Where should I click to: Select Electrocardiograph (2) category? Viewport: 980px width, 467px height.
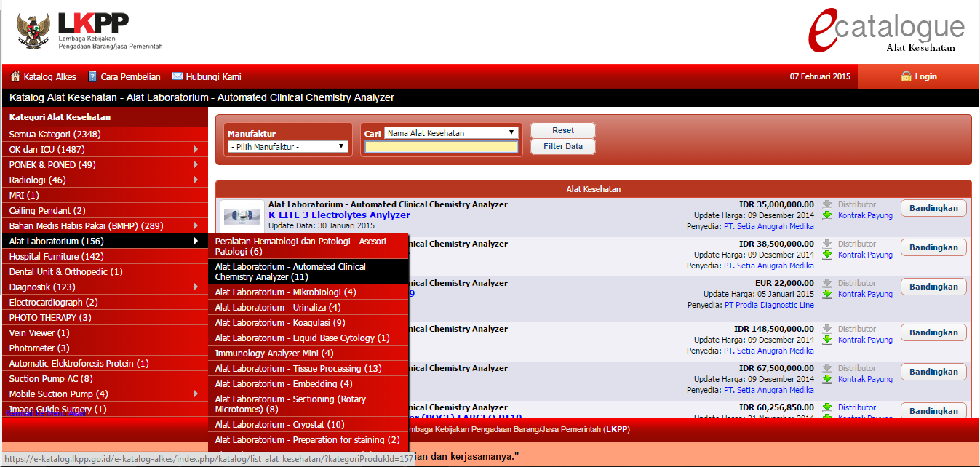coord(105,302)
